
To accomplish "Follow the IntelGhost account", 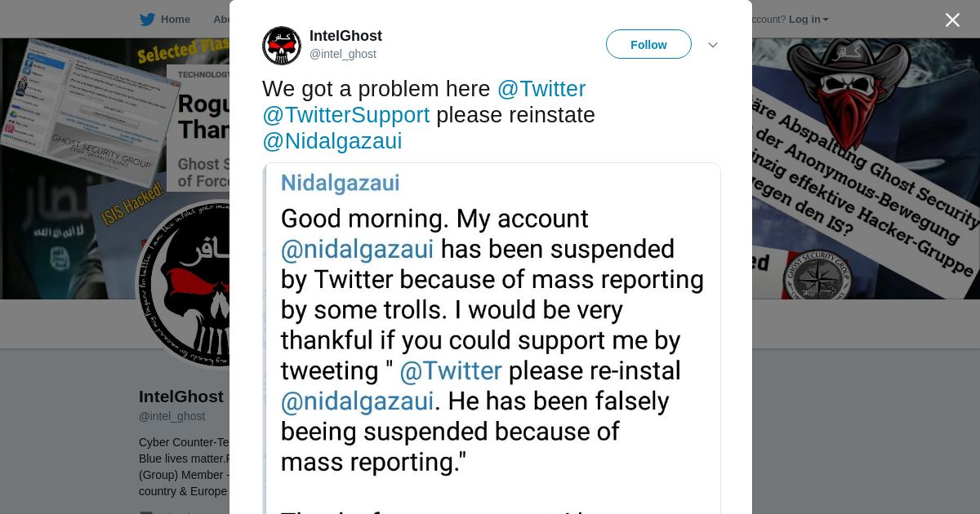I will coord(648,45).
